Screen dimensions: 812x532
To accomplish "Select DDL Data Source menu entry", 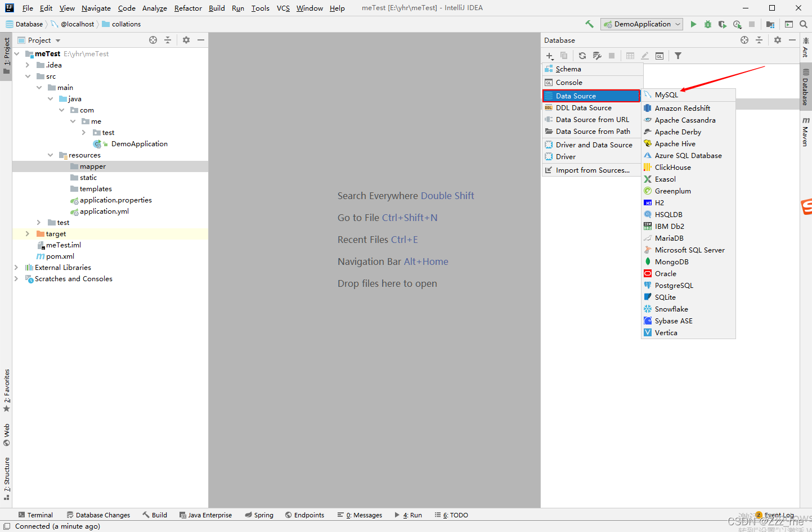I will click(593, 107).
